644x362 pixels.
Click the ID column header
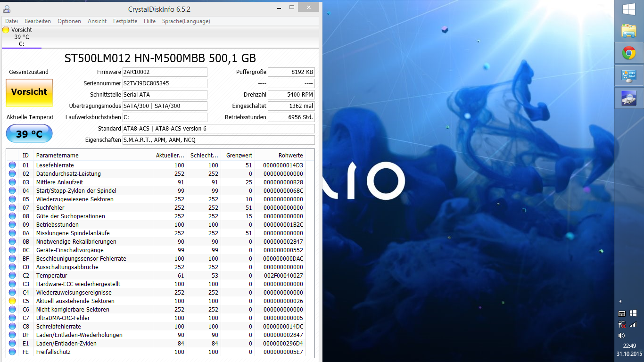pos(26,155)
